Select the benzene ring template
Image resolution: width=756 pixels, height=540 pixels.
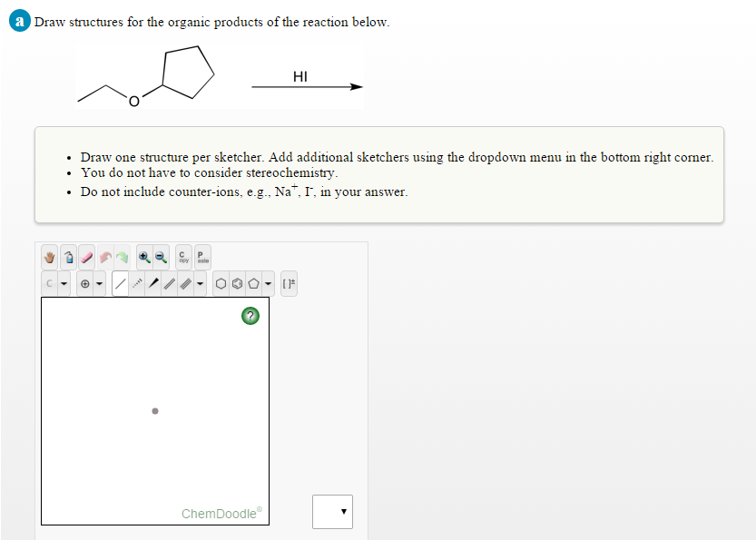tap(238, 283)
